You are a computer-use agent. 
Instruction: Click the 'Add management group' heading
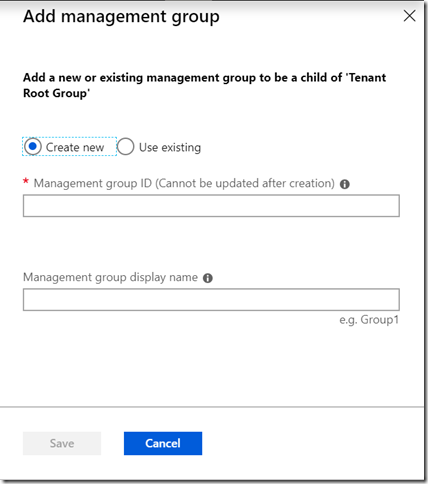click(121, 17)
